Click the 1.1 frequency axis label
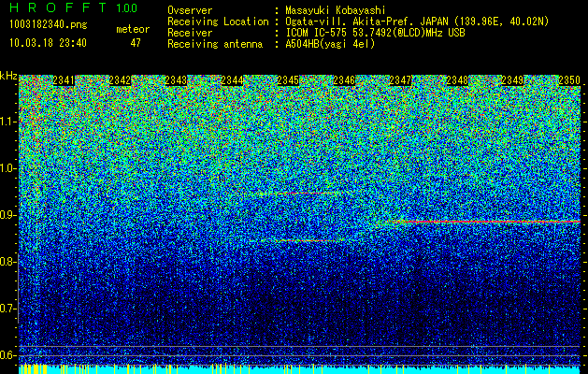This screenshot has width=588, height=374. tap(7, 122)
